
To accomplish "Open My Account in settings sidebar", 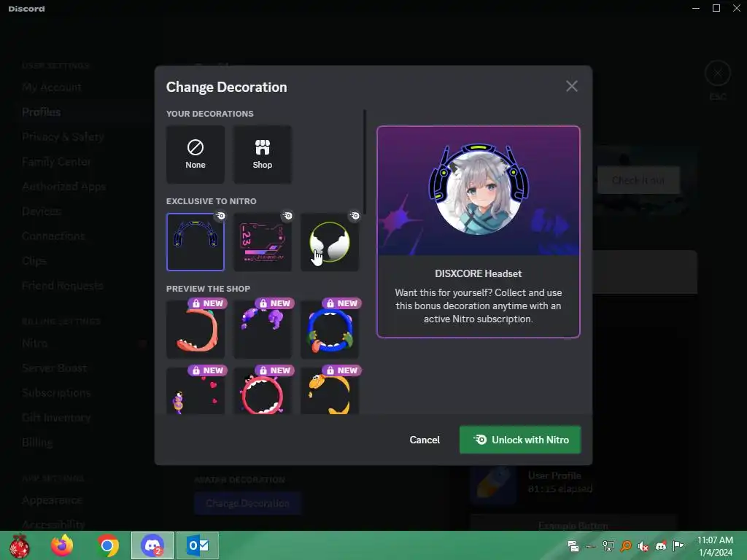I will click(52, 87).
